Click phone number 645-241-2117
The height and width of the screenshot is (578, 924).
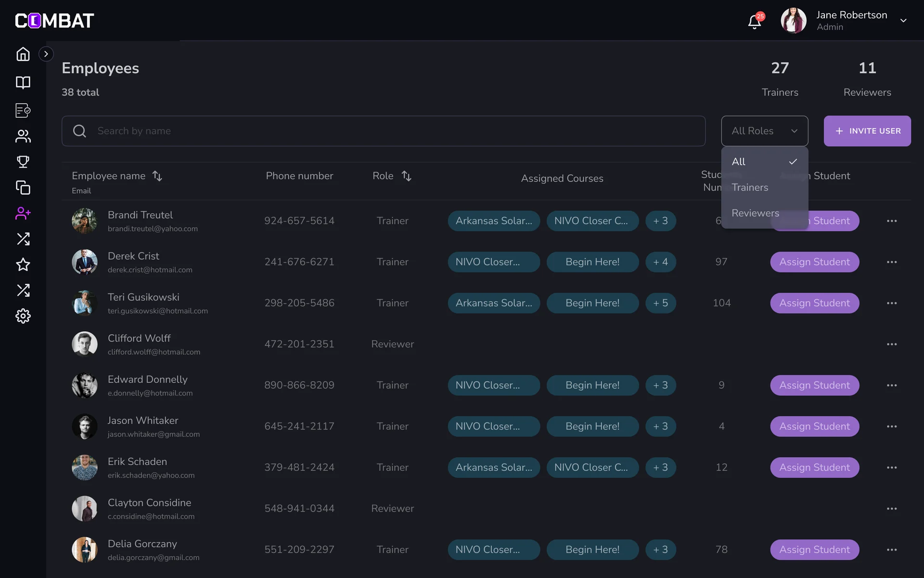(x=299, y=426)
